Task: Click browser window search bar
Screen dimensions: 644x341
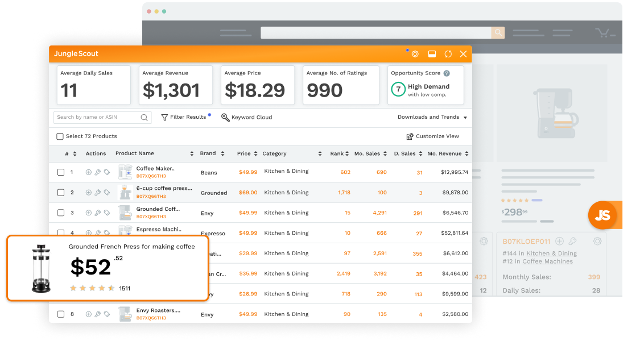Action: coord(376,32)
